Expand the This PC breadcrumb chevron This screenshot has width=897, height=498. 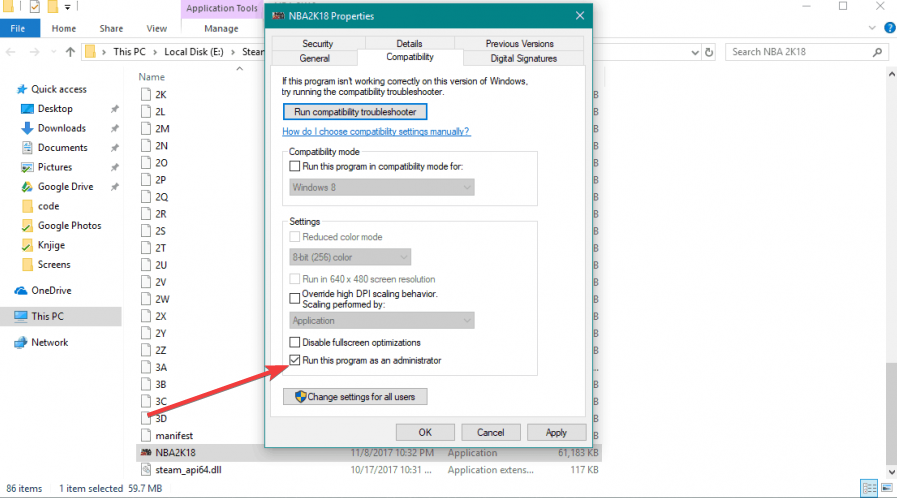point(155,52)
